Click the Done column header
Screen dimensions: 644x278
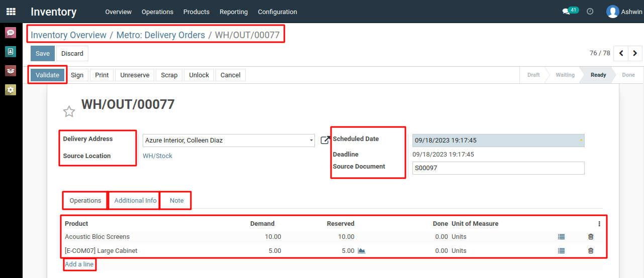(440, 224)
